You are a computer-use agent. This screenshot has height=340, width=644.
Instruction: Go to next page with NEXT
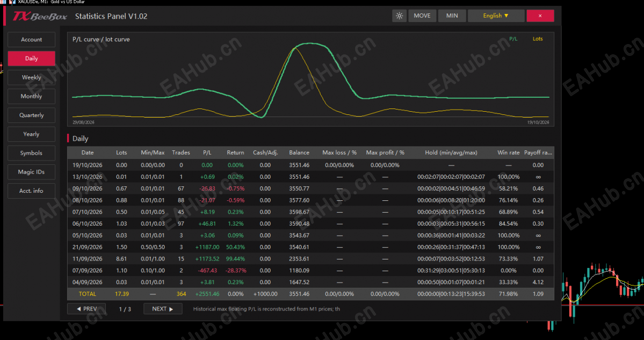coord(163,309)
